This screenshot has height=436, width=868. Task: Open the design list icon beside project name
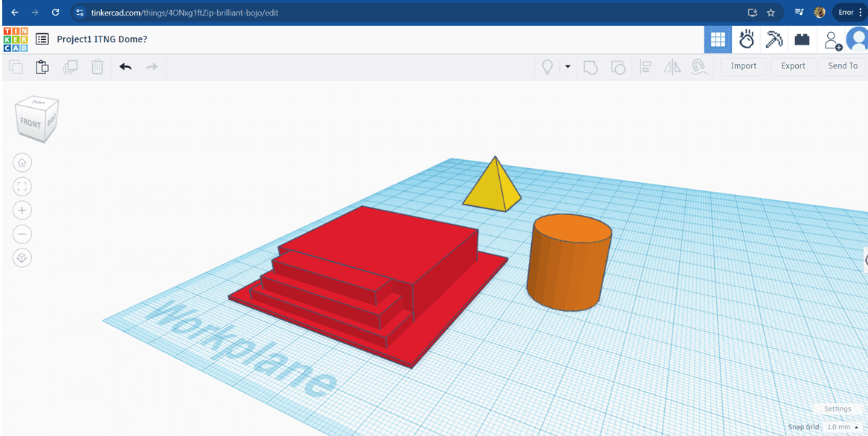(42, 39)
